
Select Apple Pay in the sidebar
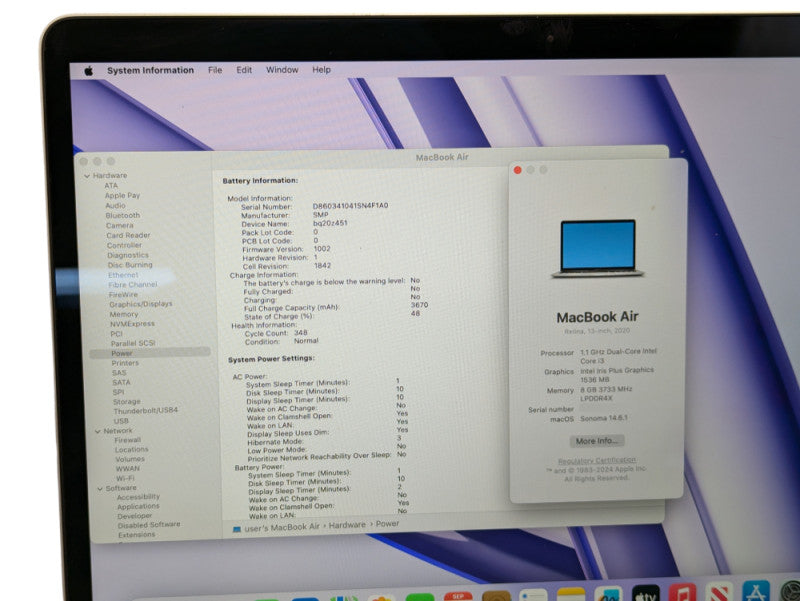(122, 195)
